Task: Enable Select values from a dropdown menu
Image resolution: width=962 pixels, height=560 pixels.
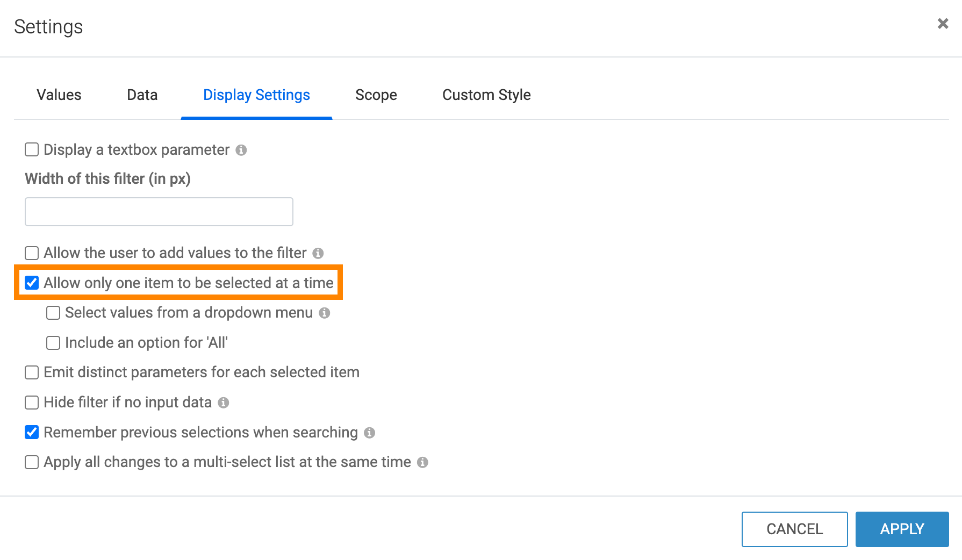Action: point(53,313)
